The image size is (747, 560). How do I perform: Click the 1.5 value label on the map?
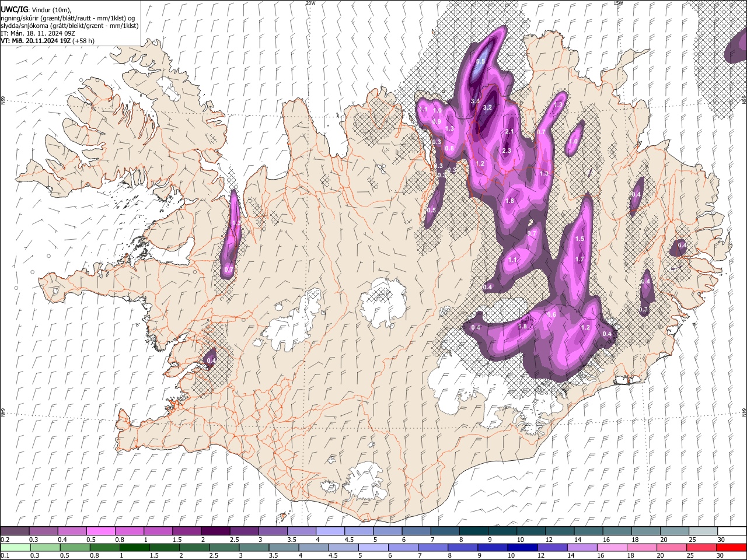click(580, 239)
